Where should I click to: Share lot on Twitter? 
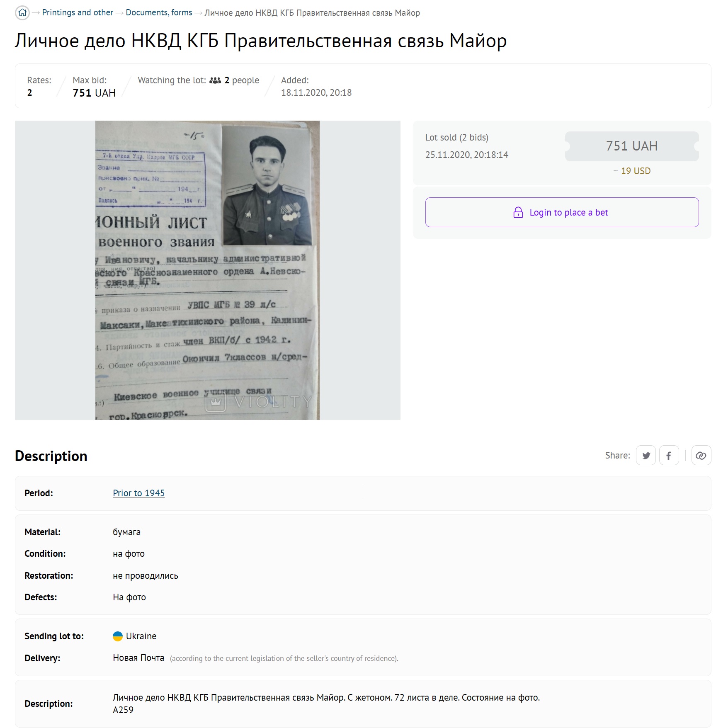coord(646,456)
